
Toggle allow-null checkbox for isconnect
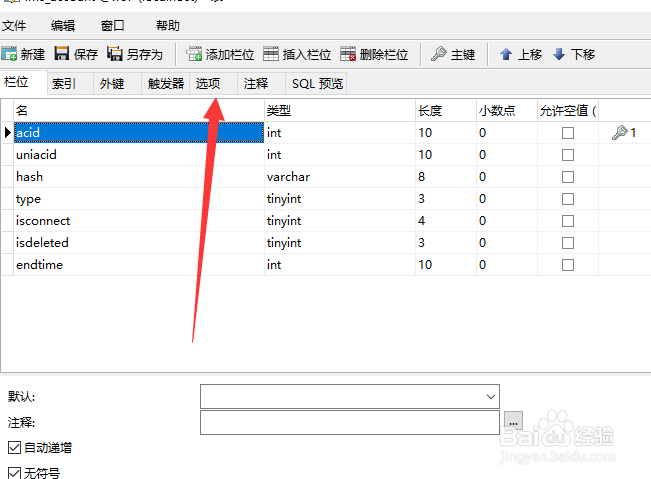568,221
